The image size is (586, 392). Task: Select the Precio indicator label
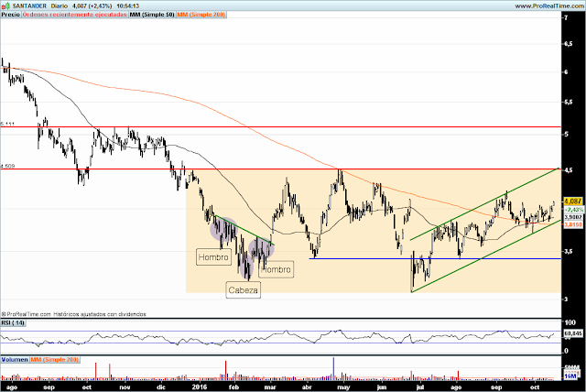[x=10, y=15]
